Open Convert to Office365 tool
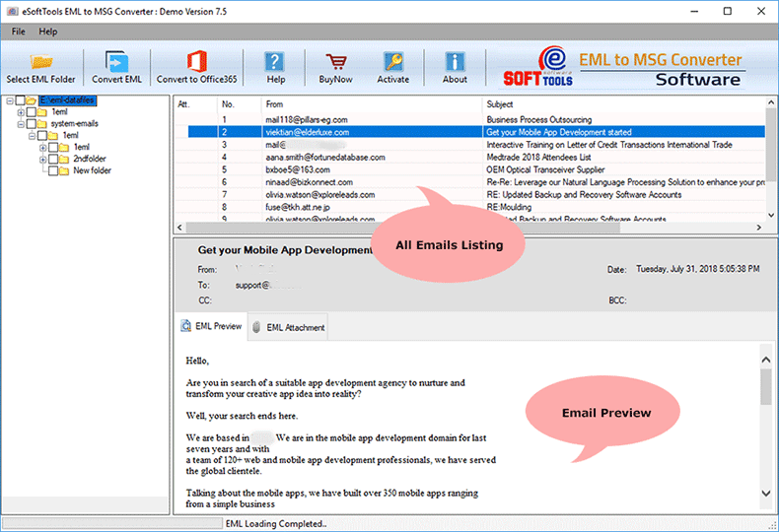The height and width of the screenshot is (532, 779). point(197,61)
